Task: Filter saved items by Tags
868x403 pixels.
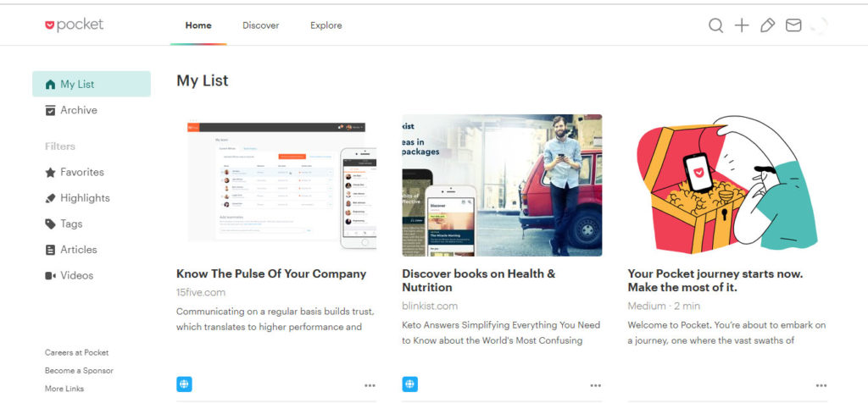Action: 71,224
